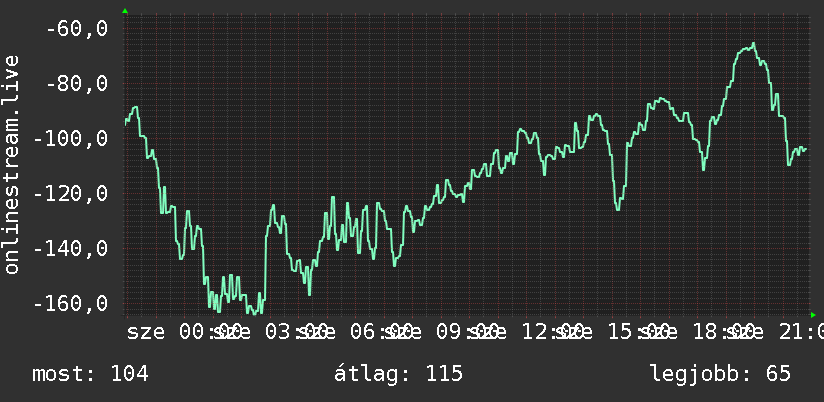Click the 03:00 time label
This screenshot has width=824, height=402.
point(297,332)
